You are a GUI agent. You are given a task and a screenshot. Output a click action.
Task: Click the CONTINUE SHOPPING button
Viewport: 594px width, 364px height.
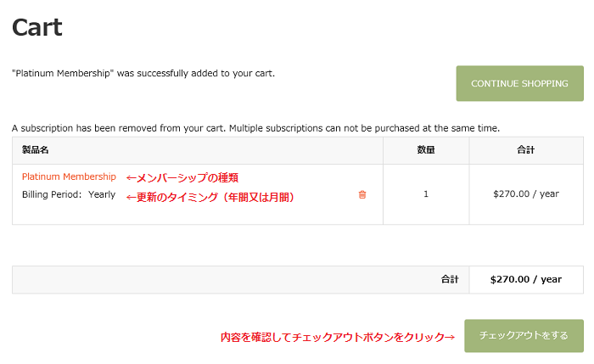point(519,83)
